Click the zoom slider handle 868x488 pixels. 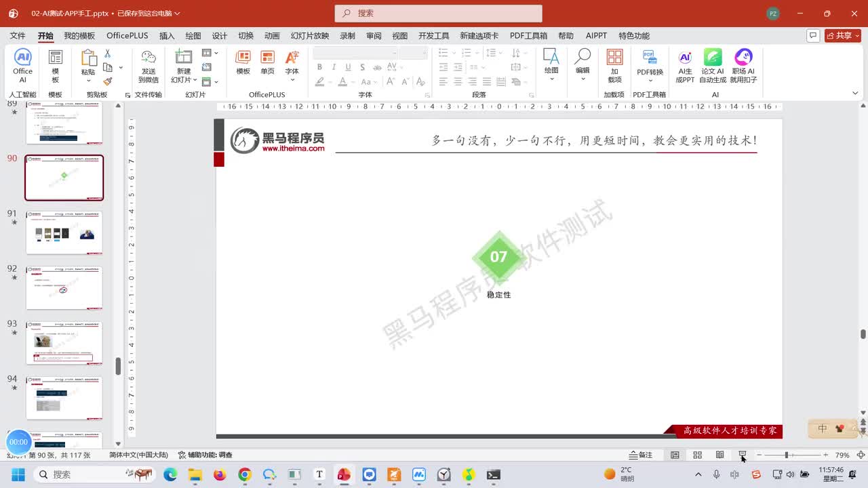pos(787,455)
